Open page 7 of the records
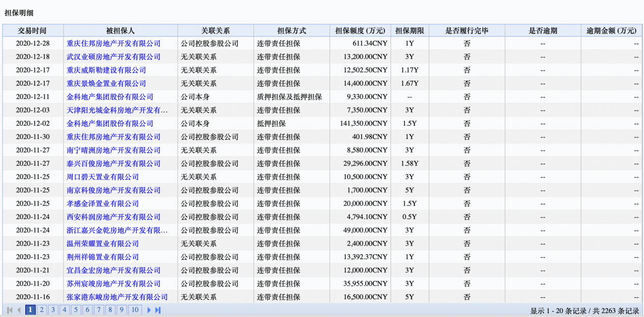The width and height of the screenshot is (644, 317). [99, 310]
